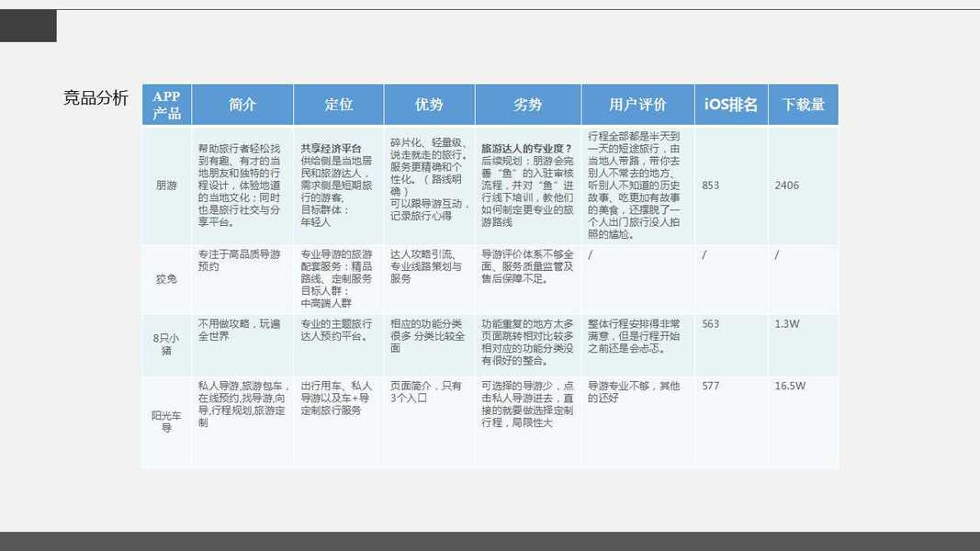The height and width of the screenshot is (551, 980).
Task: Click the 帮助旅行者轻松找到有趣 description cell
Action: coord(242,186)
